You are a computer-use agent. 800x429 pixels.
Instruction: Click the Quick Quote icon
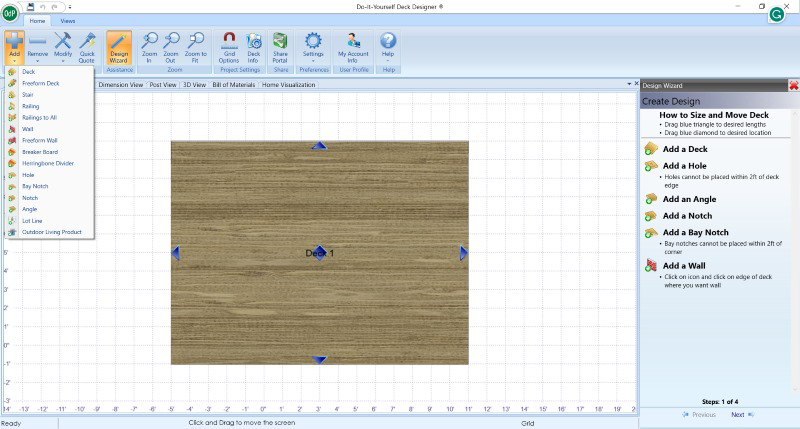88,45
